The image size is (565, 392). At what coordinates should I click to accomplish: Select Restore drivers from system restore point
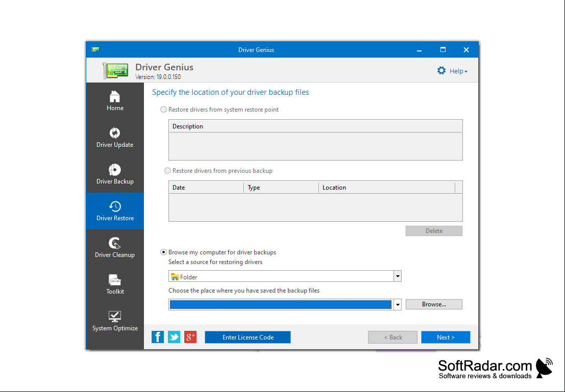coord(164,110)
